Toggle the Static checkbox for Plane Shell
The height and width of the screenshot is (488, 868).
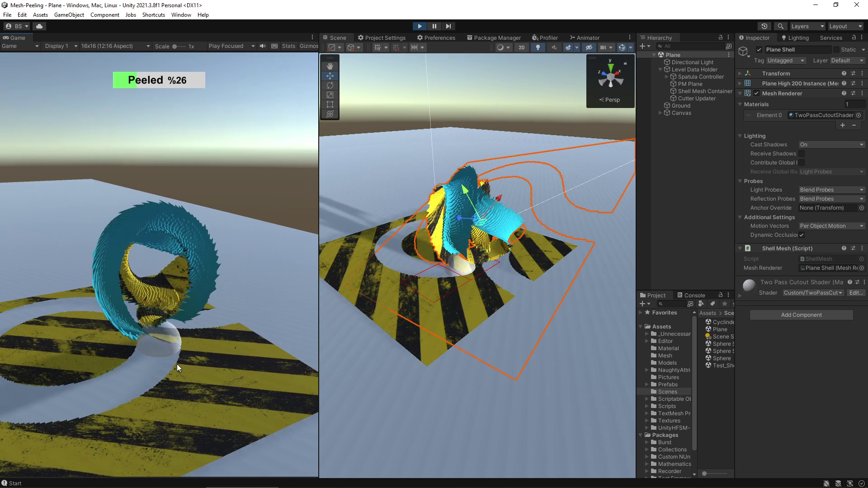[x=836, y=50]
